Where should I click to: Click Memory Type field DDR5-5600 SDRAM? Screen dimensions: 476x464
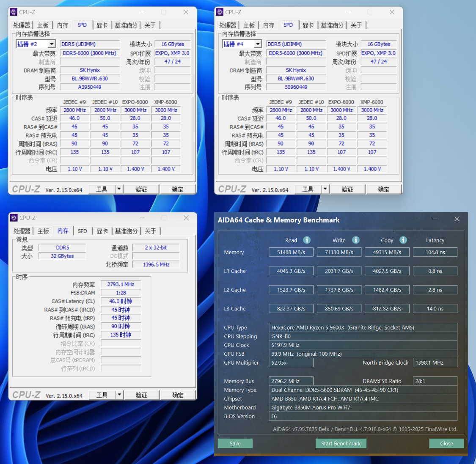point(363,390)
